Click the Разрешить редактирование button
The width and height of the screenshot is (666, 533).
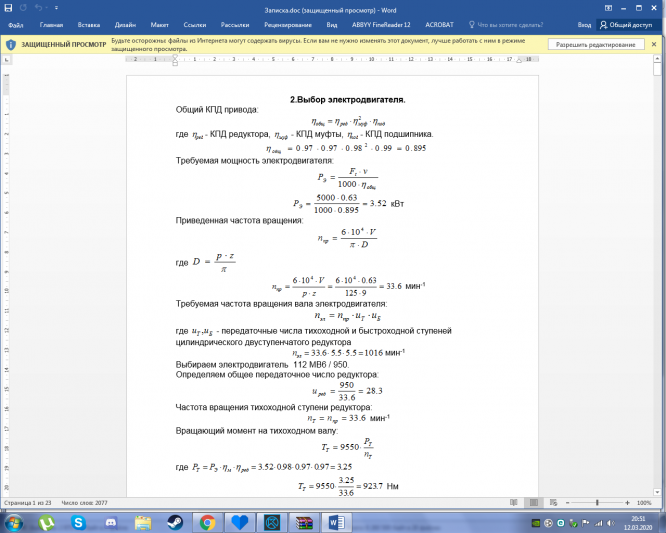coord(596,45)
